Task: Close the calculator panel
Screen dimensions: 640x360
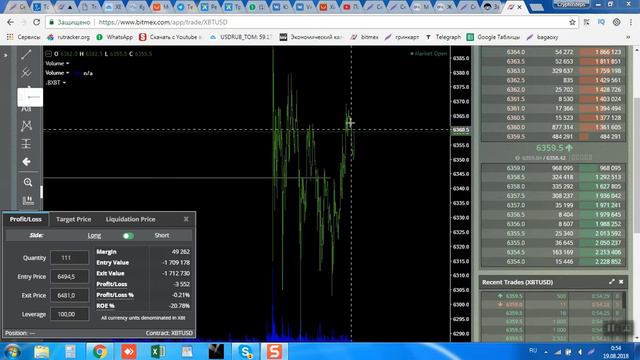Action: pyautogui.click(x=186, y=219)
